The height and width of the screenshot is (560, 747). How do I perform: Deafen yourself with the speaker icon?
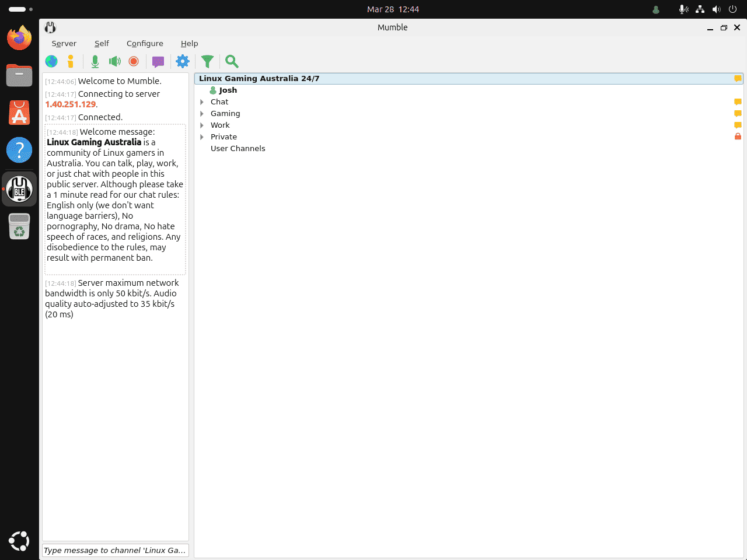pos(115,61)
